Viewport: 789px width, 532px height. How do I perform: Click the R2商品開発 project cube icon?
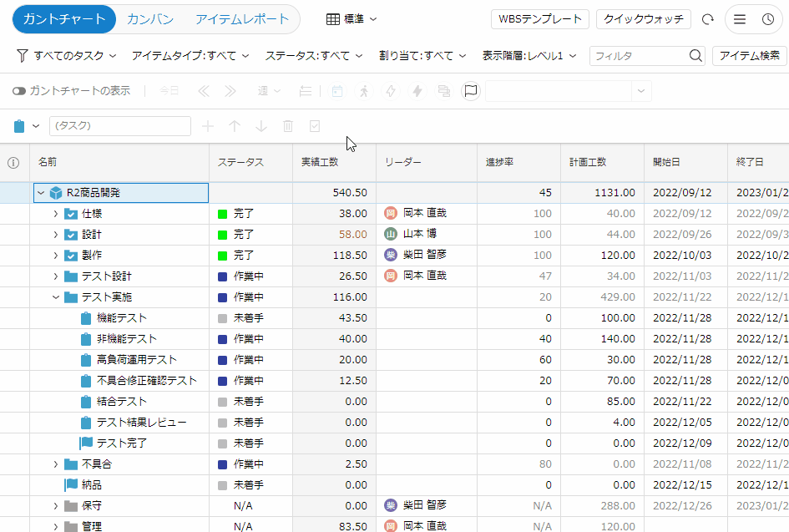(56, 193)
